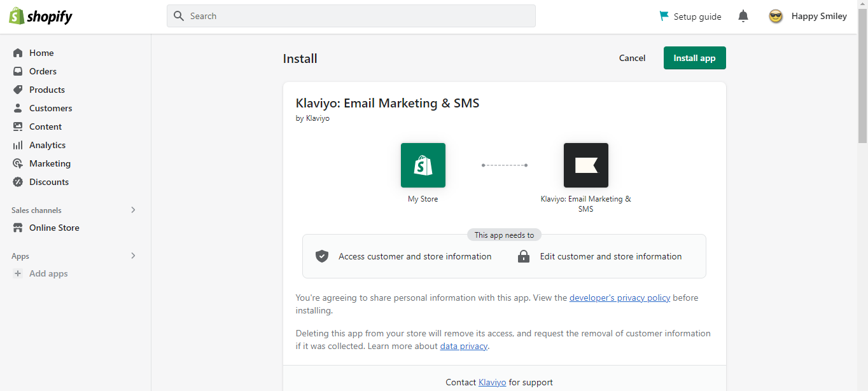
Task: Click the Orders inbox icon
Action: pos(18,71)
